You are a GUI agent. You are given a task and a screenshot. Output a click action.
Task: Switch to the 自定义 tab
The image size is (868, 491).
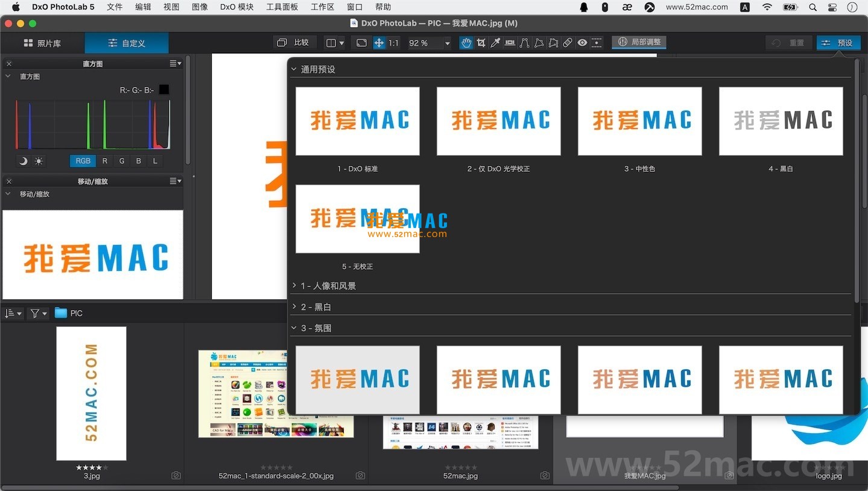point(127,43)
